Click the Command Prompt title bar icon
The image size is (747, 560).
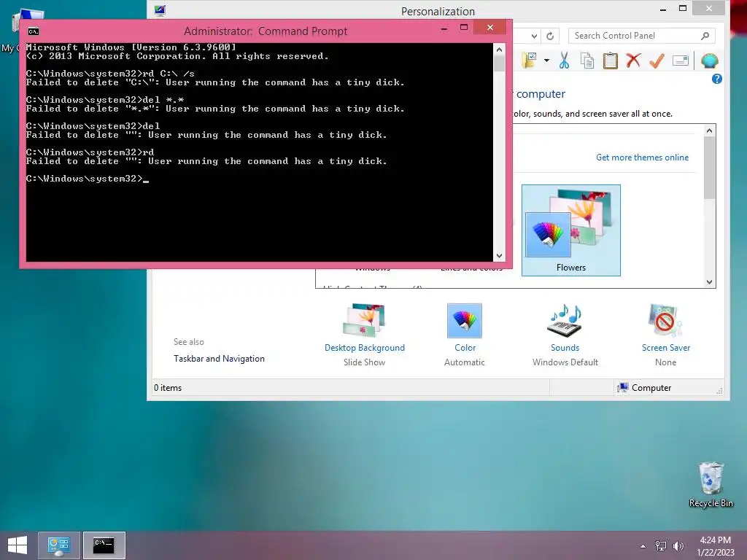pos(34,31)
